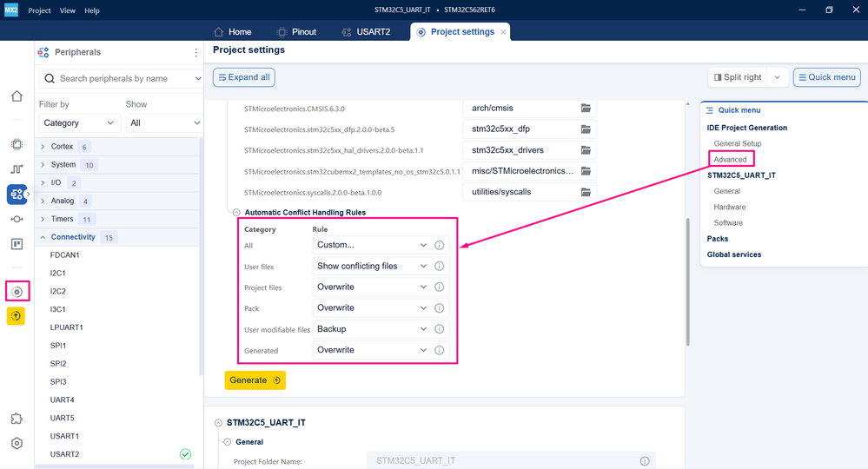Switch to the USART2 tab
The height and width of the screenshot is (469, 868).
tap(366, 32)
